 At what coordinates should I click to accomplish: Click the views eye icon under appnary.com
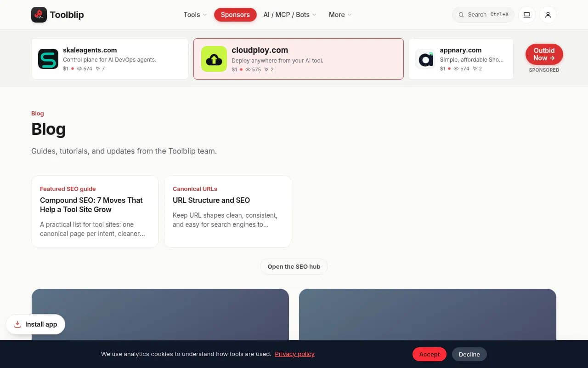[x=456, y=69]
